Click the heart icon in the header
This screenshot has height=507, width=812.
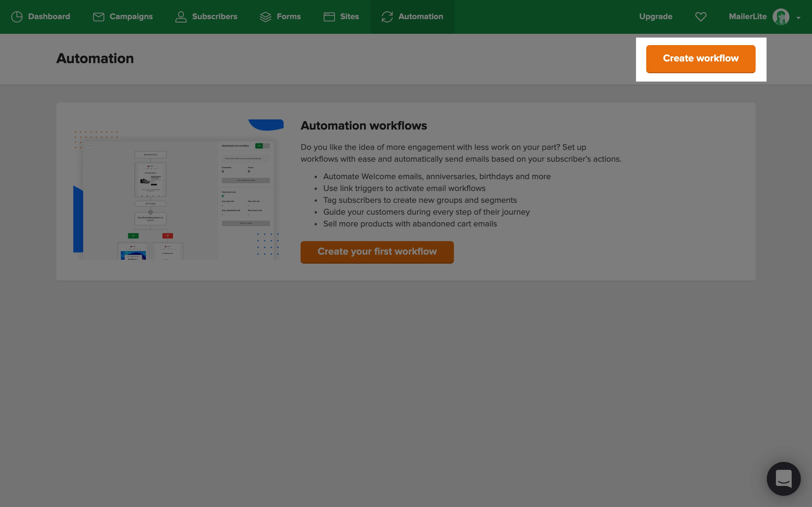click(x=701, y=17)
